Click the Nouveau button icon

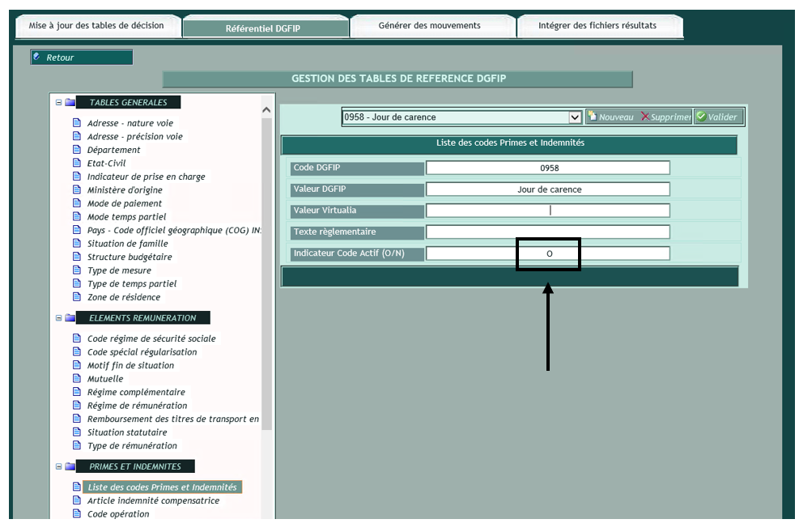pyautogui.click(x=592, y=117)
